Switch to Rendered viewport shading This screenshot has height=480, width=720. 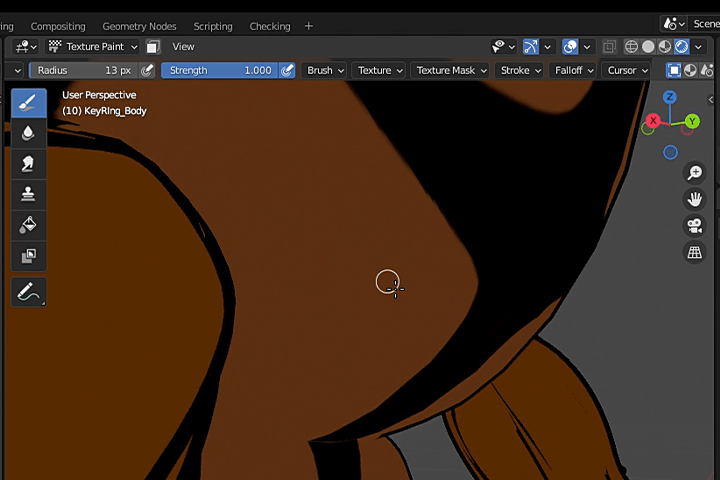tap(681, 46)
